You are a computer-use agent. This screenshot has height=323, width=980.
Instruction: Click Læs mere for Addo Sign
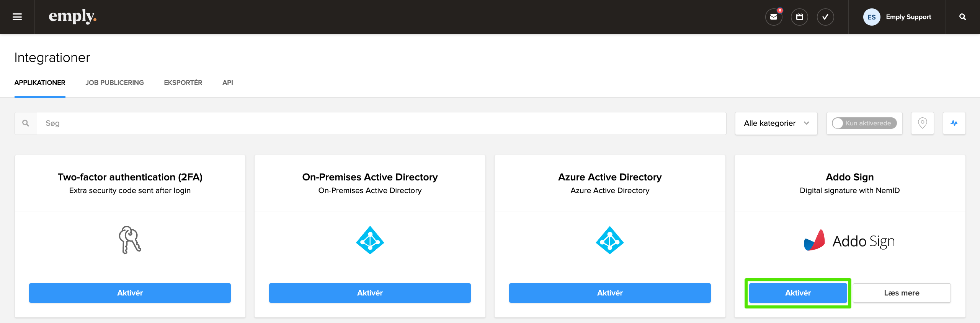click(x=902, y=293)
